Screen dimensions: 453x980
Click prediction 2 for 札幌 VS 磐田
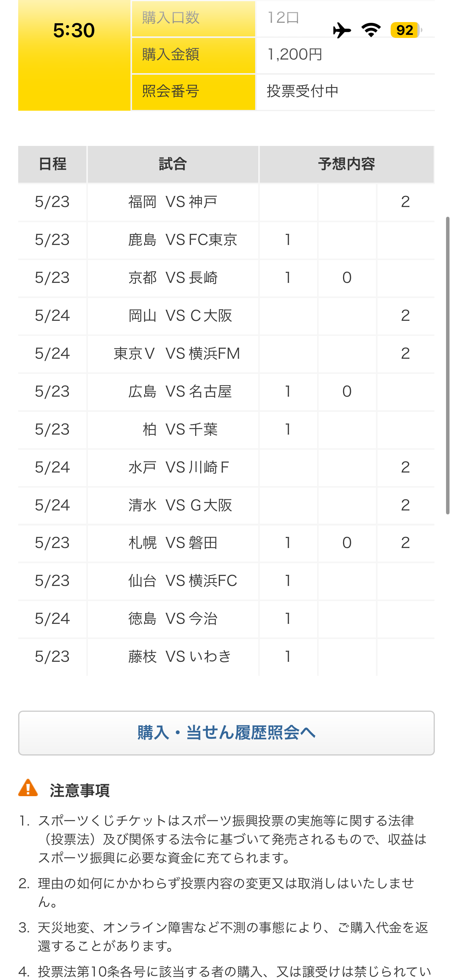405,543
